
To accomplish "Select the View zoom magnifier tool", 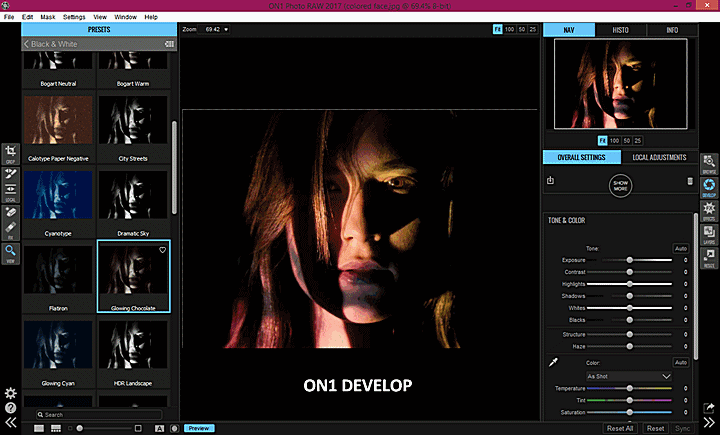I will point(11,253).
